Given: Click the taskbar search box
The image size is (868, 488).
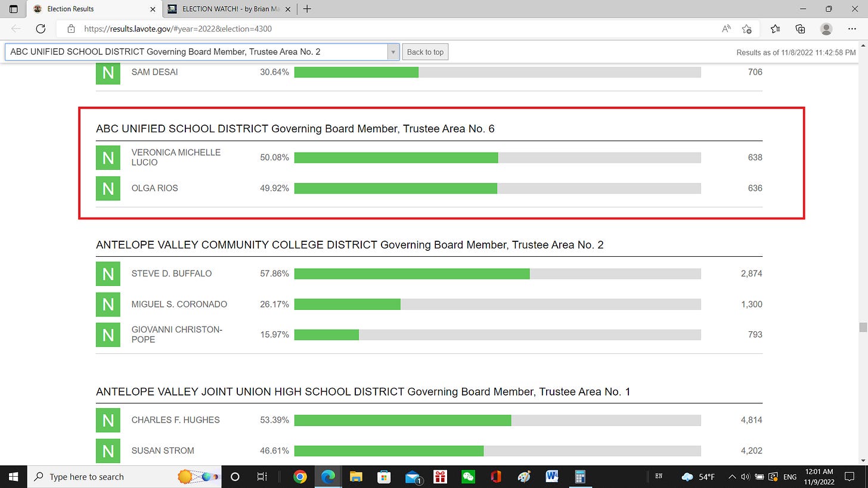Looking at the screenshot, I should tap(125, 477).
